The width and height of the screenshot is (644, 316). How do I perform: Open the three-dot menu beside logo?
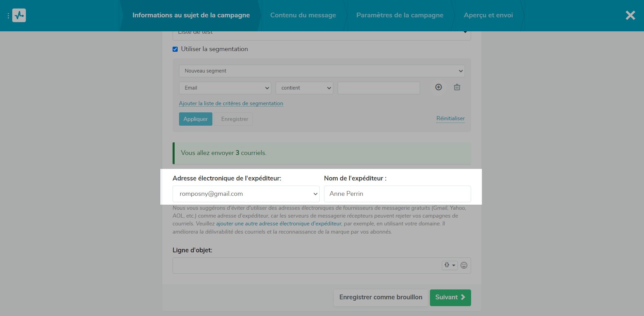pos(8,16)
